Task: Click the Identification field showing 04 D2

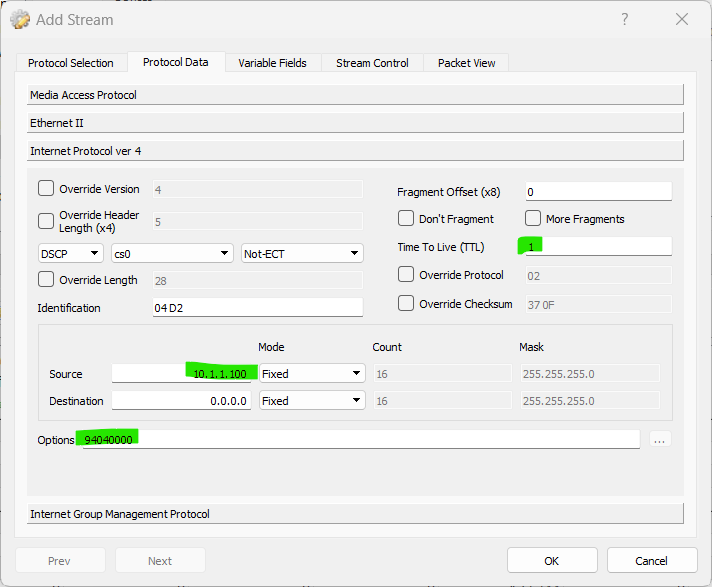Action: (x=258, y=307)
